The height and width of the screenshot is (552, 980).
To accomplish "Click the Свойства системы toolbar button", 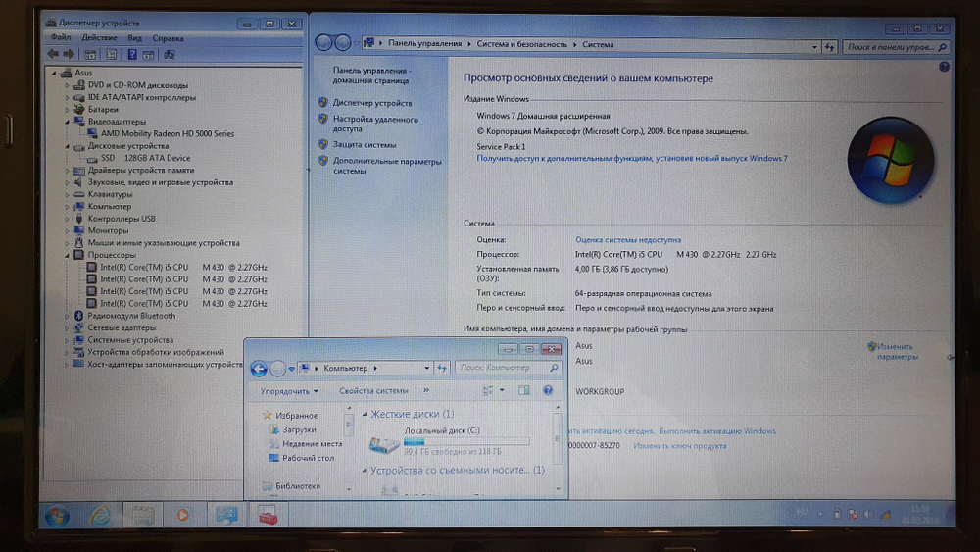I will pos(373,391).
